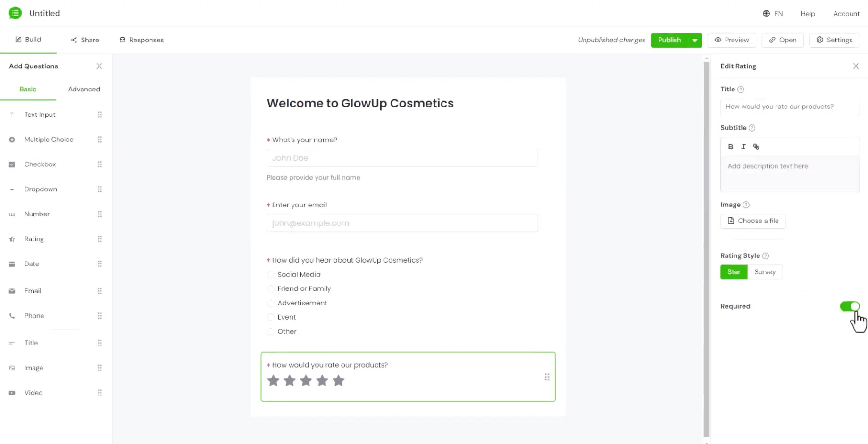Open the Responses tab
The image size is (868, 444).
point(142,40)
